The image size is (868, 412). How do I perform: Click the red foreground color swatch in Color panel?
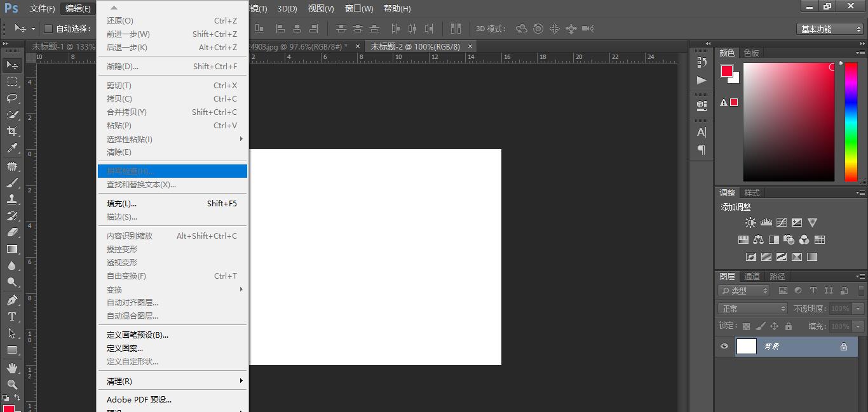[726, 71]
